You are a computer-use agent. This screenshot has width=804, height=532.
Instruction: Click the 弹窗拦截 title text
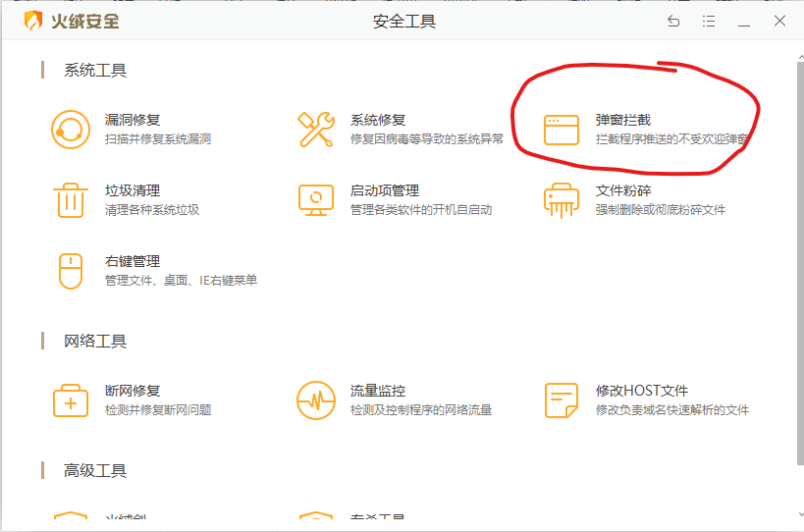[x=623, y=120]
